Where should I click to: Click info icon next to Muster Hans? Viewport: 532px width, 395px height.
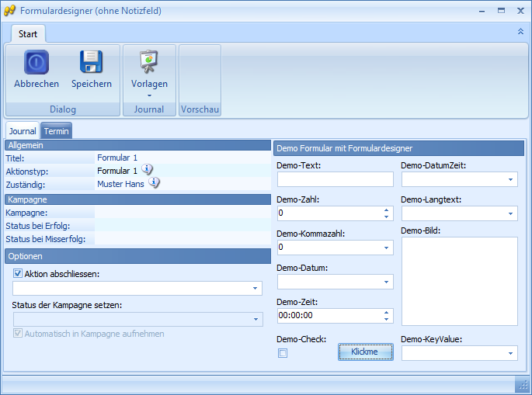pos(154,182)
